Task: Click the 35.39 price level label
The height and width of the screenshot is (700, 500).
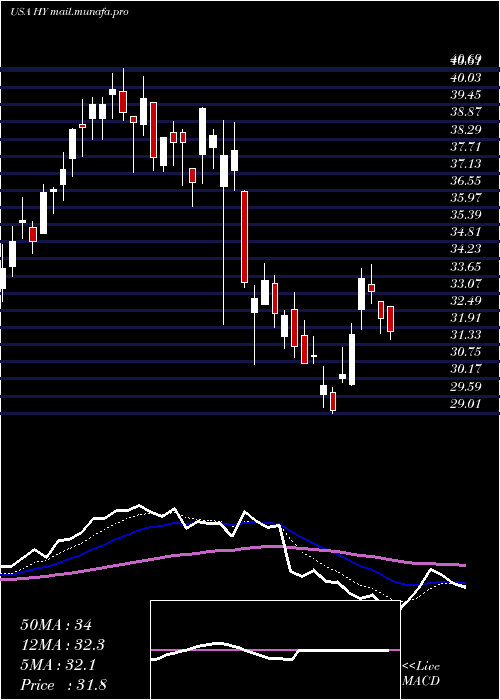Action: pyautogui.click(x=466, y=215)
